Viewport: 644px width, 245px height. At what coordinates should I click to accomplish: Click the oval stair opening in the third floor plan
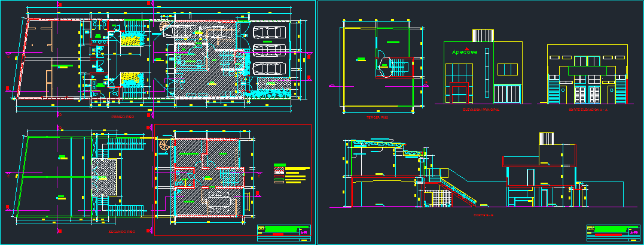pos(383,64)
